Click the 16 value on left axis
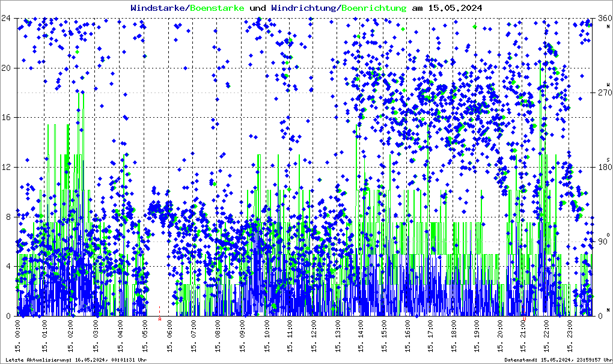Screen dimensions: 613x364 (7, 117)
